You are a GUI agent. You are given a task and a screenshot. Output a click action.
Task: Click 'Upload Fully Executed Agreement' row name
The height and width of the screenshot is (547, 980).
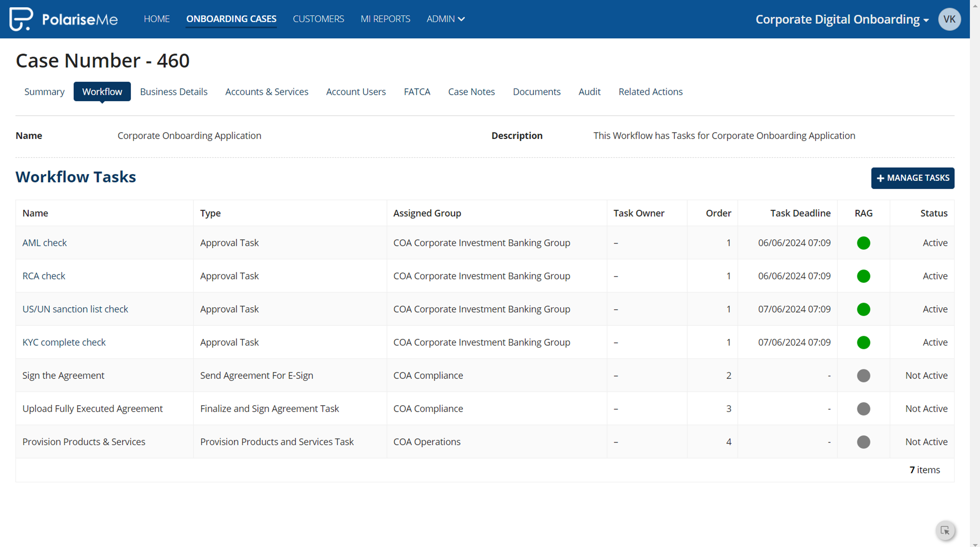pyautogui.click(x=92, y=408)
